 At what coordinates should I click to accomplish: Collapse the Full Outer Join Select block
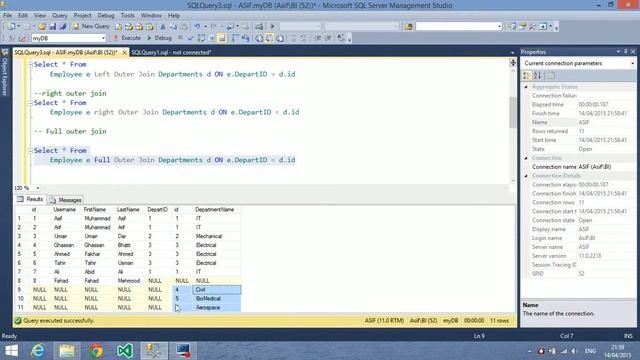30,151
